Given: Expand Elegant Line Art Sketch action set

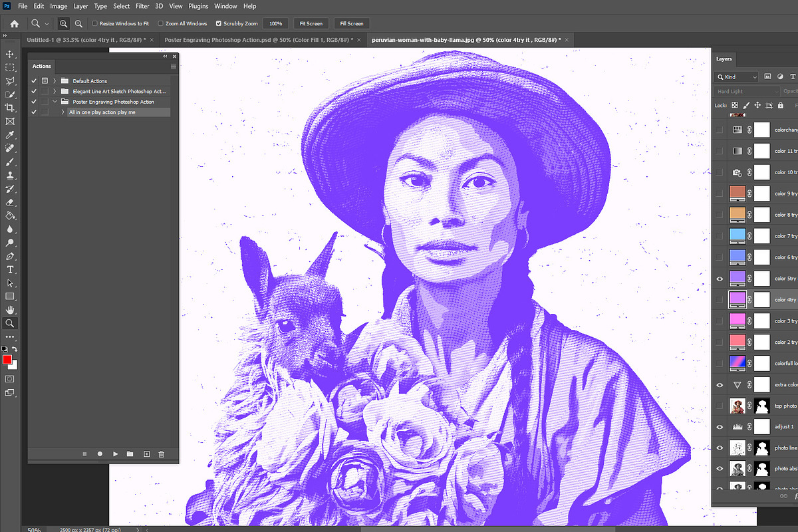Looking at the screenshot, I should click(x=55, y=91).
